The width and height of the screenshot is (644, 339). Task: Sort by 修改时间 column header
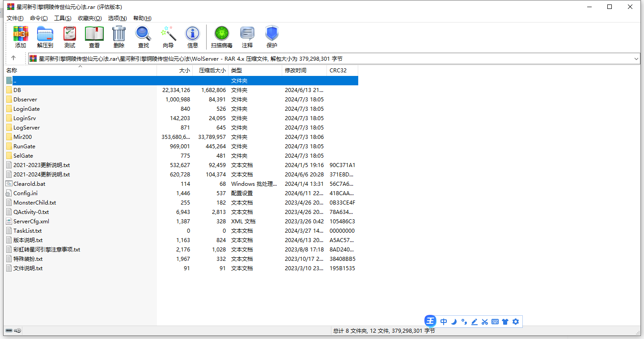click(296, 71)
